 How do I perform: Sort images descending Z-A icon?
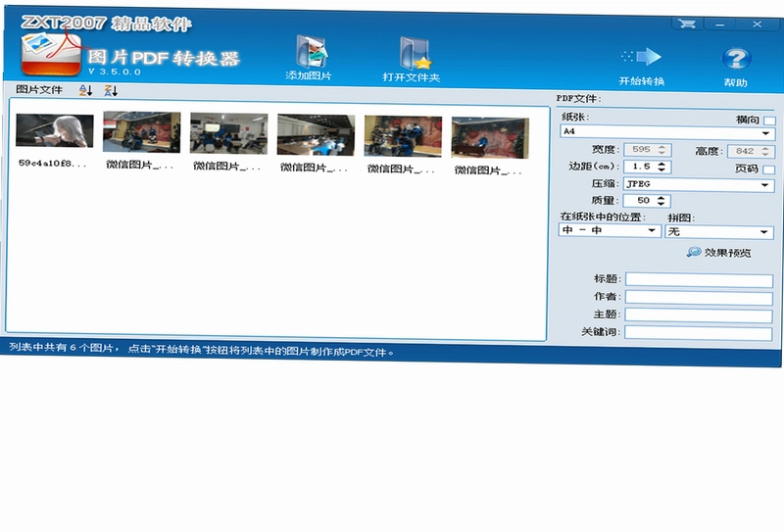[x=111, y=91]
